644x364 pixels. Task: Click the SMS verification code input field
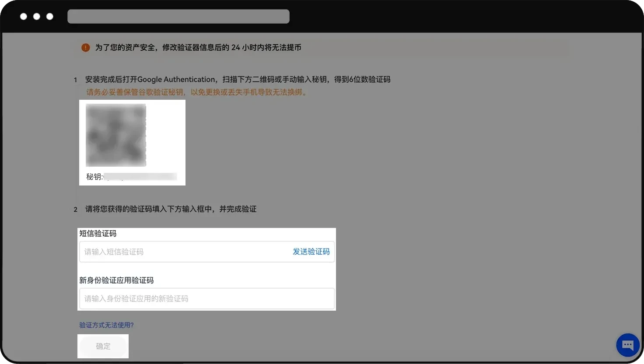pyautogui.click(x=206, y=252)
